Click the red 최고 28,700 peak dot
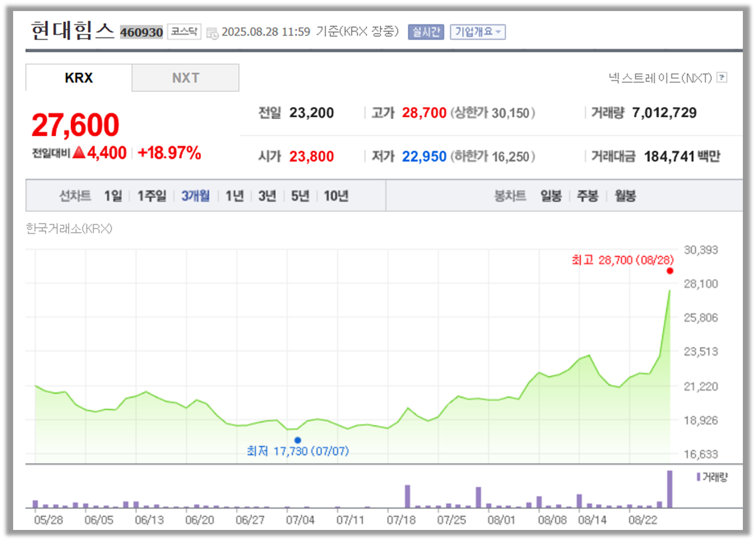The width and height of the screenshot is (756, 541). point(670,271)
